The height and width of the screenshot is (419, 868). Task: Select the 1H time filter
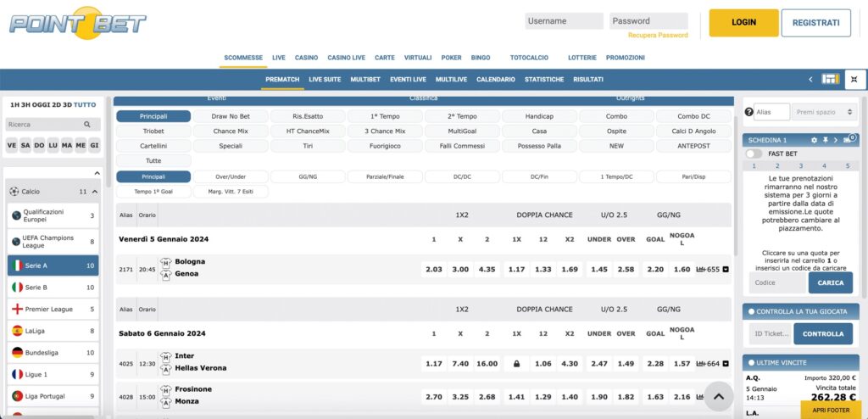tap(15, 105)
